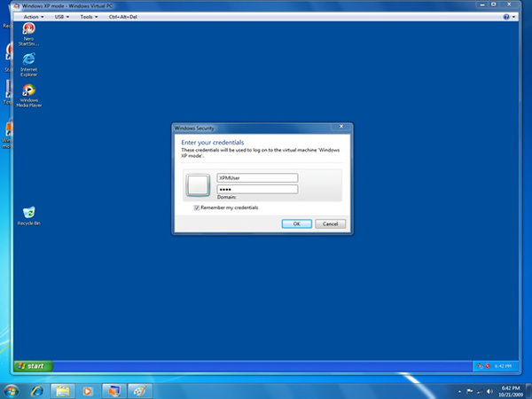Open the Action menu in Virtual PC

point(34,17)
